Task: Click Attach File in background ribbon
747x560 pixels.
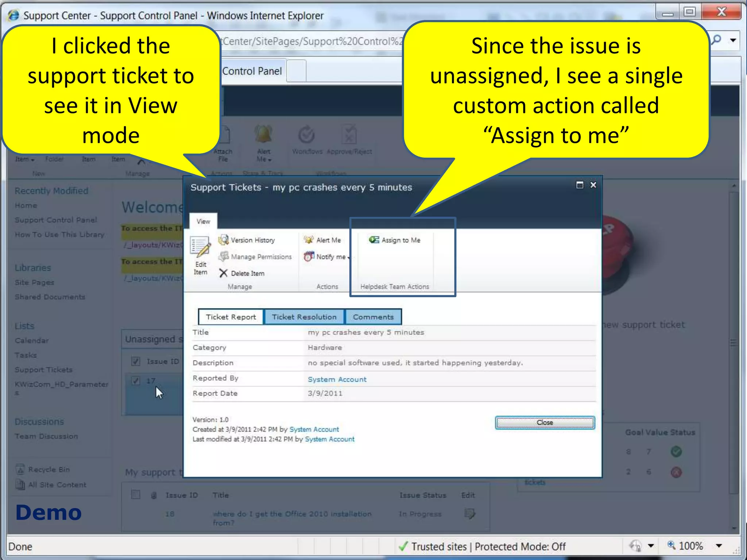Action: point(223,144)
